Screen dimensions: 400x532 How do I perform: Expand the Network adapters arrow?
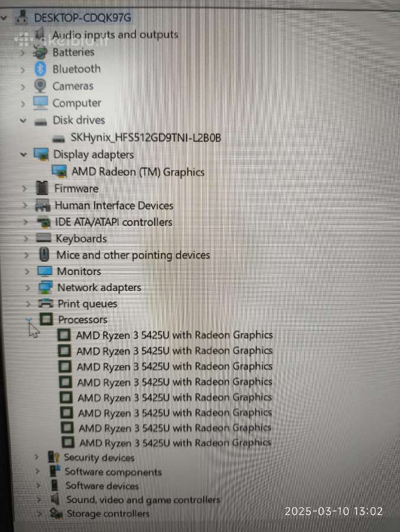pyautogui.click(x=28, y=288)
